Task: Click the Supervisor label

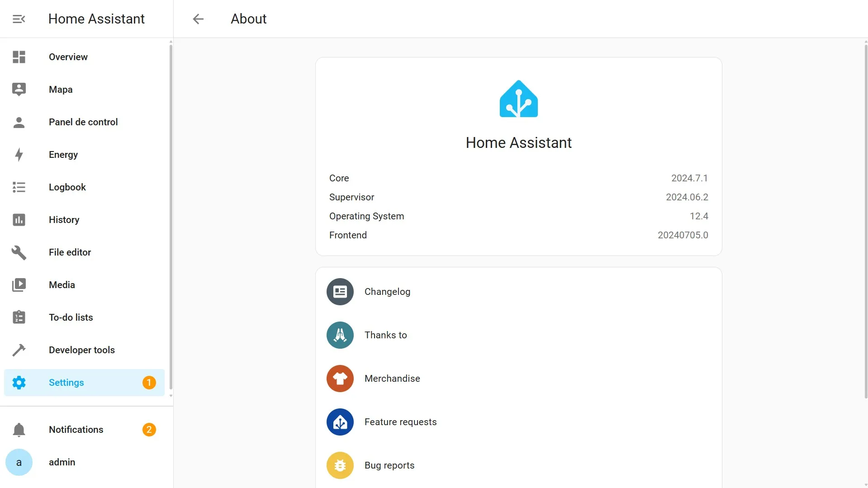Action: click(x=351, y=197)
